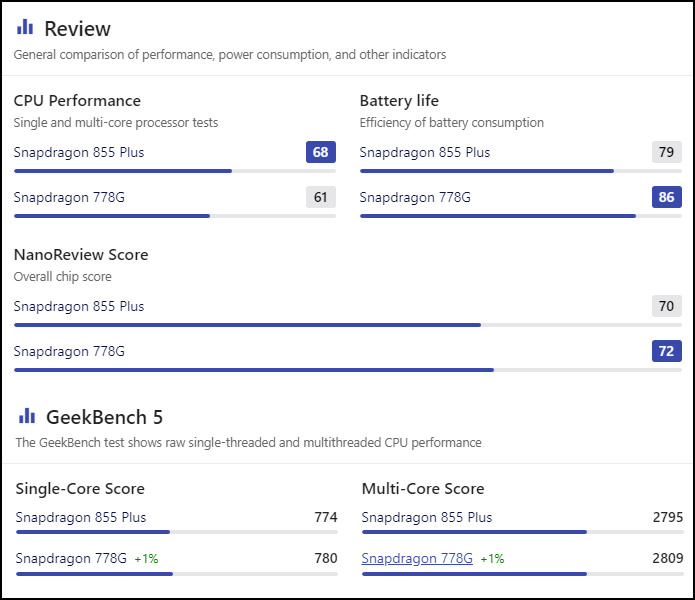Open Snapdragon 778G under CPU Performance
Viewport: 695px width, 600px height.
click(x=69, y=197)
